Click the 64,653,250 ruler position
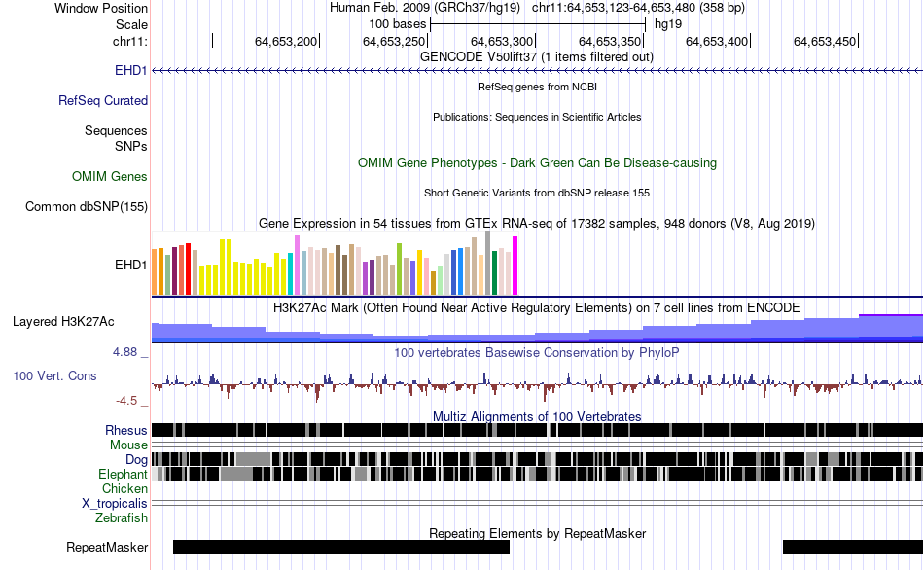 point(394,41)
